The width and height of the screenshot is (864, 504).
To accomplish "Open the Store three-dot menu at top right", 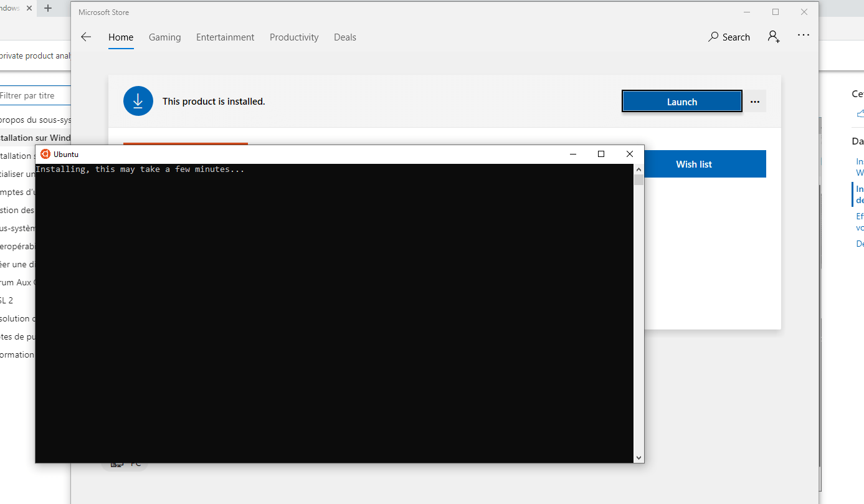I will (804, 36).
